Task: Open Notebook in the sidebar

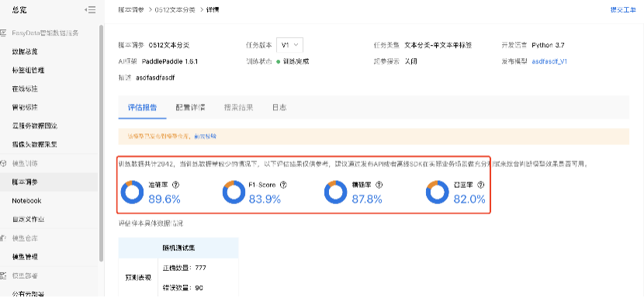Action: 26,201
